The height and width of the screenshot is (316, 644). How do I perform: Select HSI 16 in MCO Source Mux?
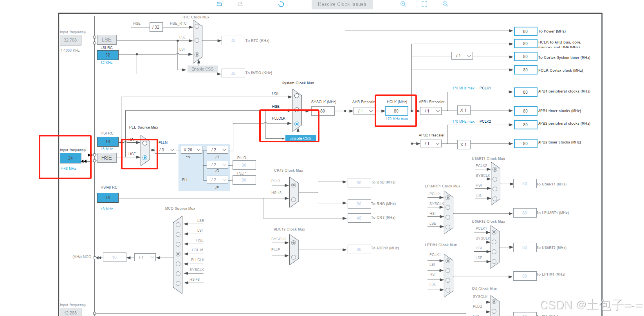[x=178, y=254]
